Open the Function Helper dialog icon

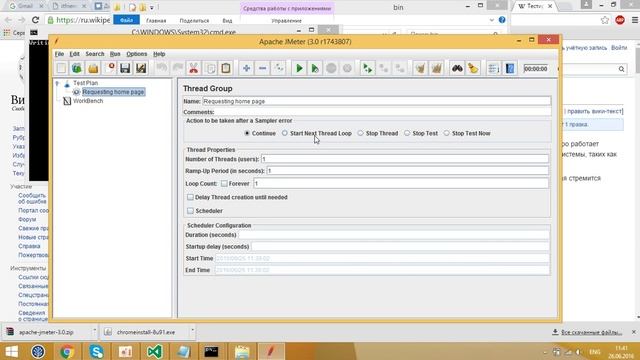[493, 68]
